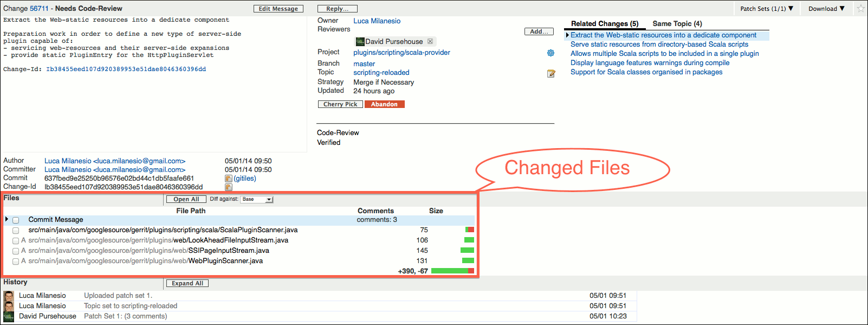868x325 pixels.
Task: Open the Patch Sets (1/1) dropdown
Action: [x=766, y=9]
